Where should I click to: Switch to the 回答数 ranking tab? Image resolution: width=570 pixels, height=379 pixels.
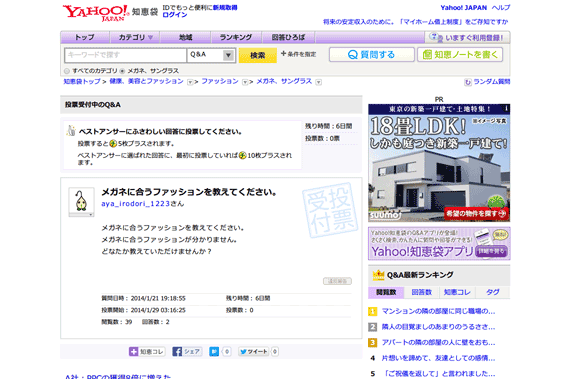(422, 292)
